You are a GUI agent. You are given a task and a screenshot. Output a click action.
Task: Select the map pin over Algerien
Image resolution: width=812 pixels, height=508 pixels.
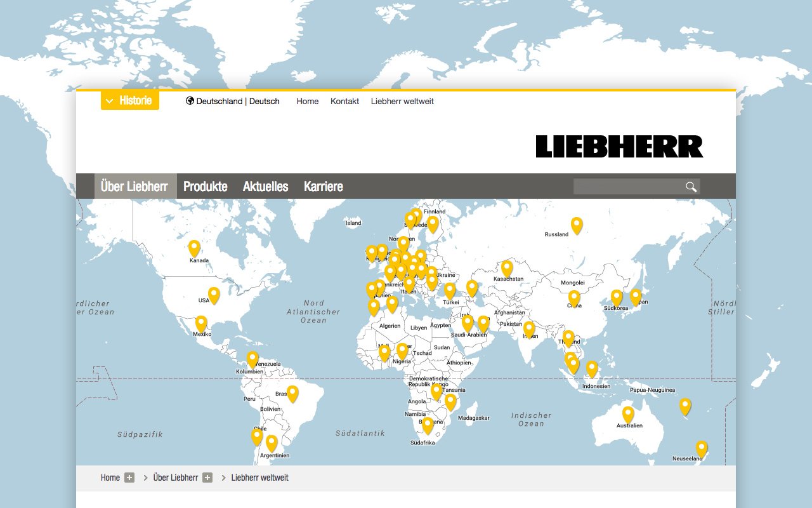392,304
